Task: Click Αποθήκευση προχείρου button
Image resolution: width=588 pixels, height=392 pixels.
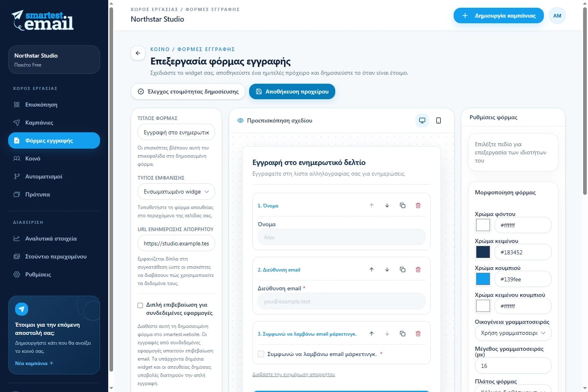Action: coord(292,91)
